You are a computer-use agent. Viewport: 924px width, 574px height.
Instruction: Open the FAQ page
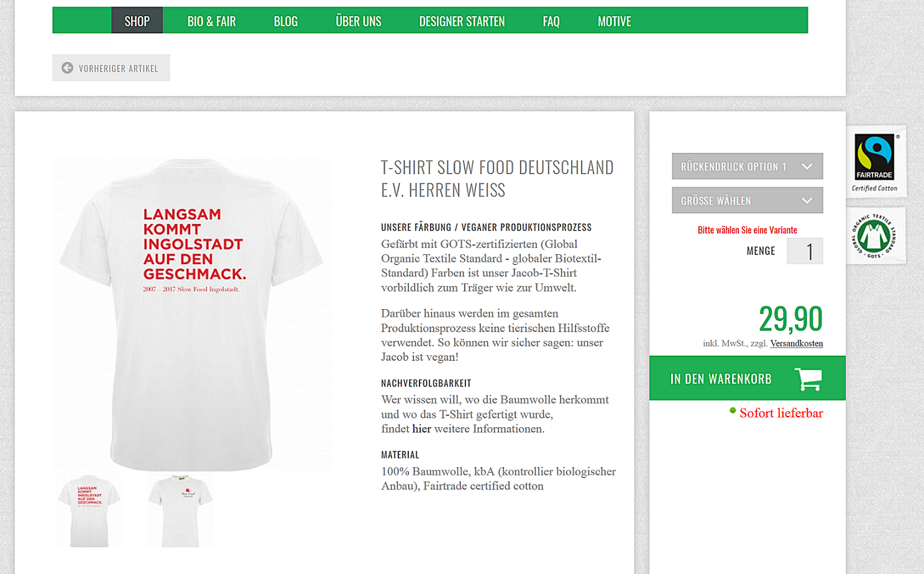551,21
